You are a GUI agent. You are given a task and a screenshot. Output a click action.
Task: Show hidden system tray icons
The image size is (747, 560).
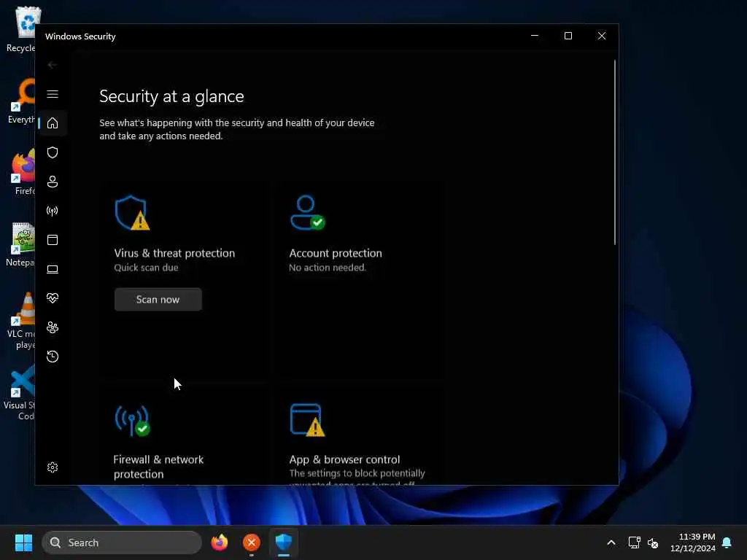click(611, 542)
